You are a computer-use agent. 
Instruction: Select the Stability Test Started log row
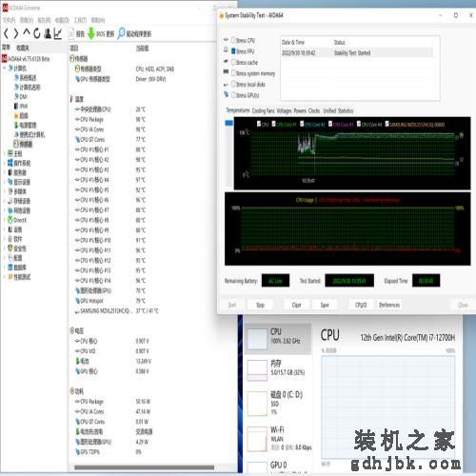click(x=357, y=53)
